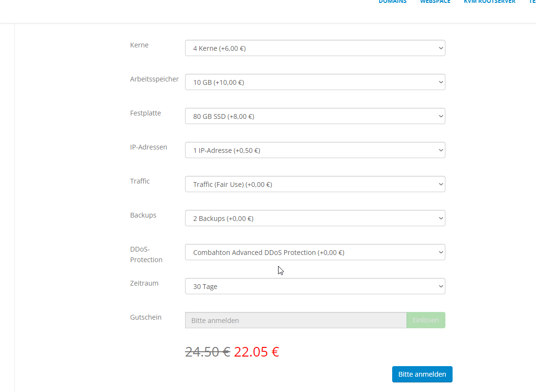Click the crossed-out 24.50 € price
Image resolution: width=536 pixels, height=392 pixels.
(207, 352)
